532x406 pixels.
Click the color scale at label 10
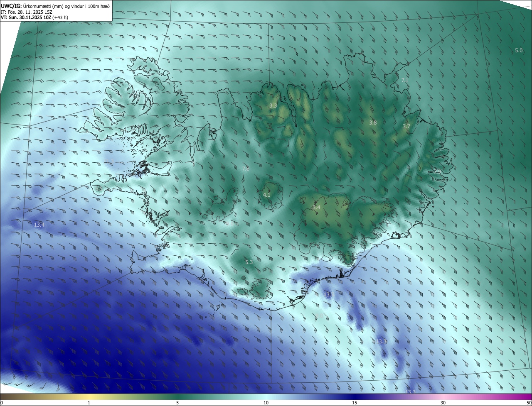pyautogui.click(x=266, y=403)
